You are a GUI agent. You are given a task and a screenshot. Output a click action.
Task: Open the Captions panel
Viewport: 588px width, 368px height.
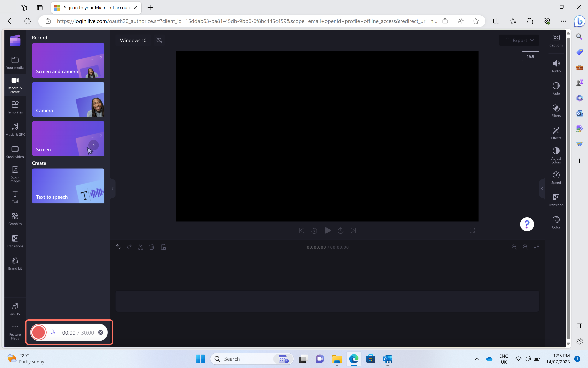(x=556, y=41)
